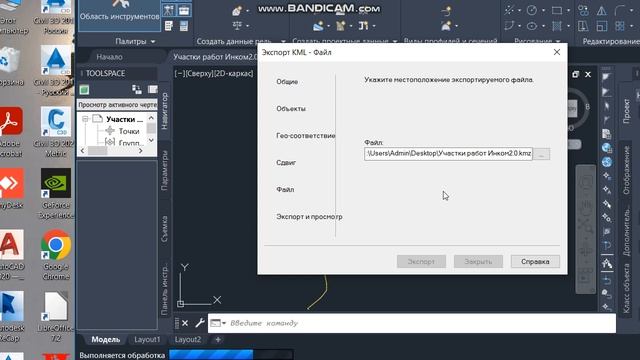This screenshot has height=360, width=640.
Task: Open the 2D-каркас visual style menu
Action: [233, 73]
